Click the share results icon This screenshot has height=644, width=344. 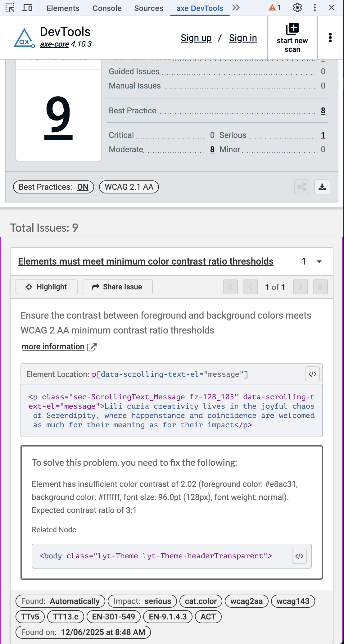[x=301, y=187]
